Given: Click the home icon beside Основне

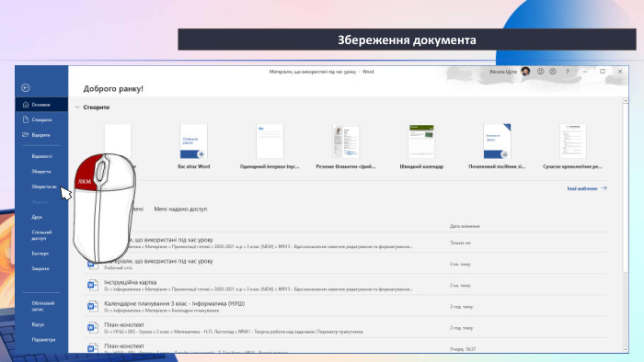Looking at the screenshot, I should click(x=26, y=105).
